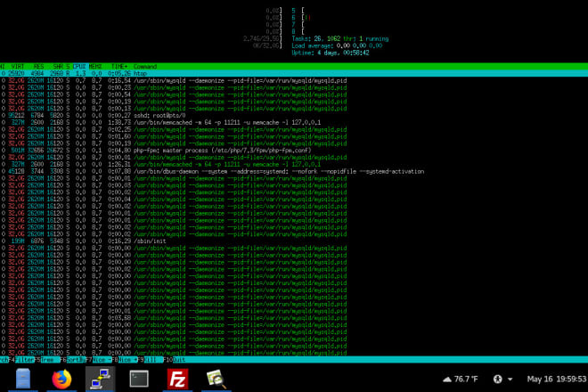Open the image viewer magnifier icon
Image resolution: width=588 pixels, height=392 pixels.
tap(216, 379)
